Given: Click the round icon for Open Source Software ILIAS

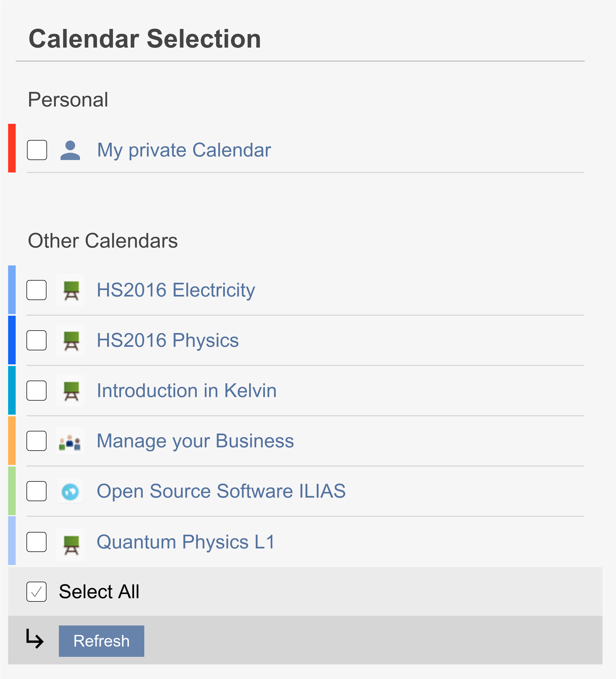Looking at the screenshot, I should click(x=70, y=491).
